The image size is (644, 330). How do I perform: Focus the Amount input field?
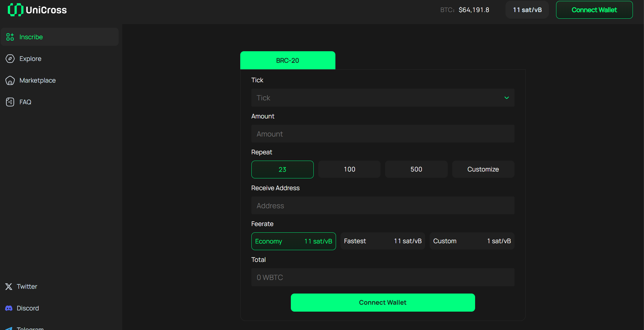coord(383,134)
